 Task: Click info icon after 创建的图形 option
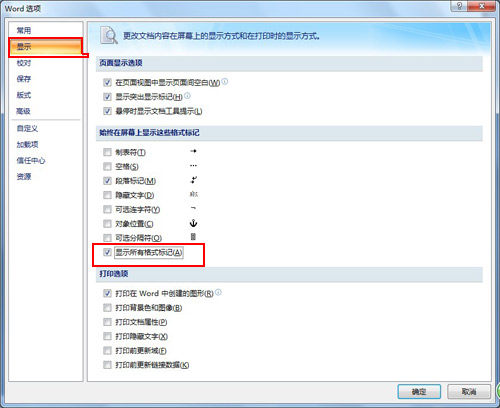[x=218, y=292]
